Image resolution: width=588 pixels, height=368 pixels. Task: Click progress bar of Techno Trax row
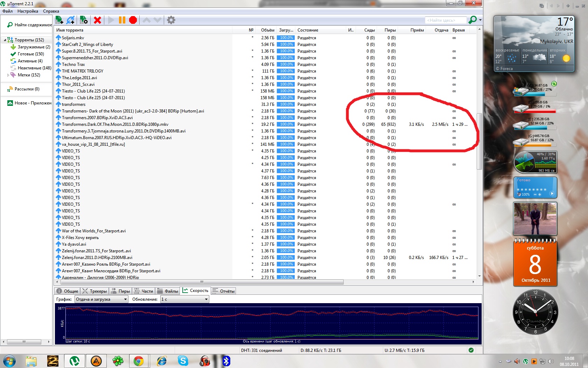pos(286,64)
